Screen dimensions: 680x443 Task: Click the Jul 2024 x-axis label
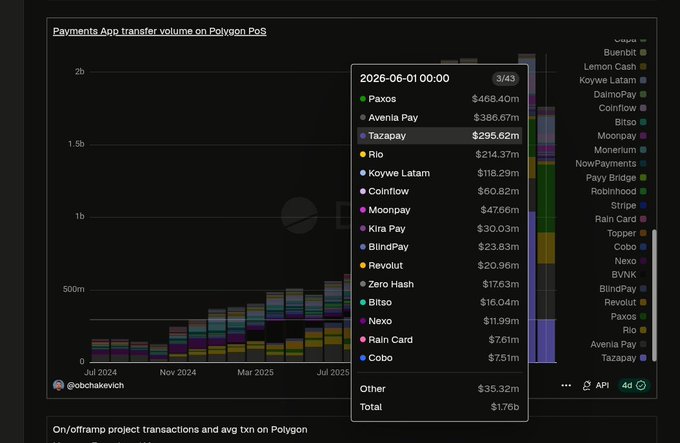pyautogui.click(x=100, y=372)
